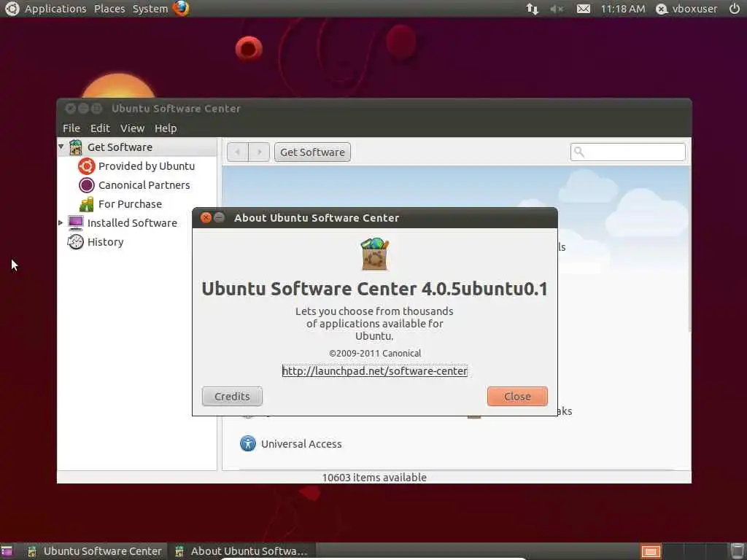Click the search magnifier icon in search box
This screenshot has height=560, width=747.
click(578, 152)
